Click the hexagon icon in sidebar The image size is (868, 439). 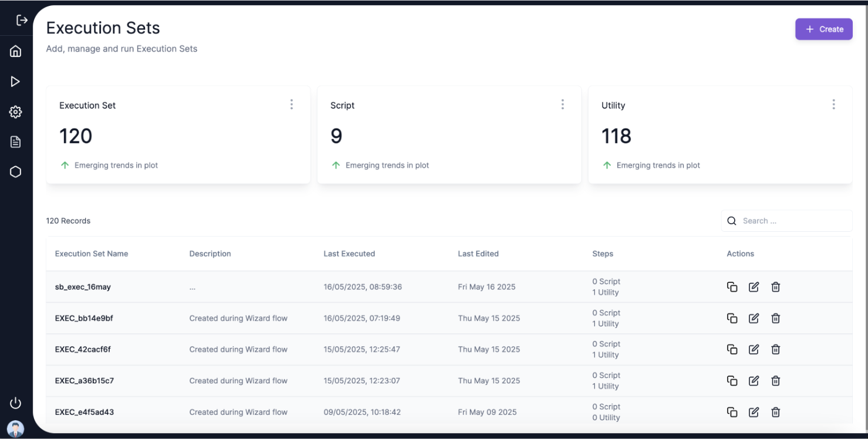click(x=16, y=172)
